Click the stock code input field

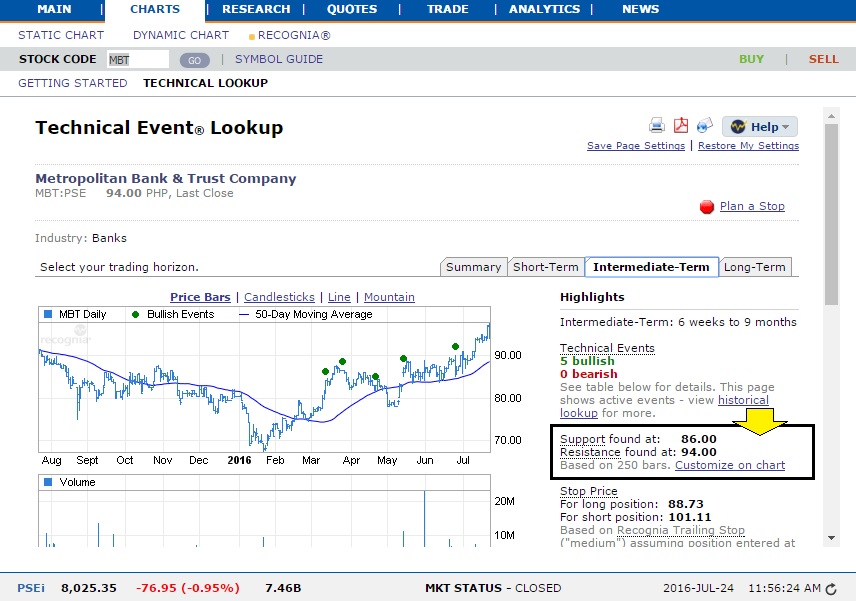click(138, 59)
